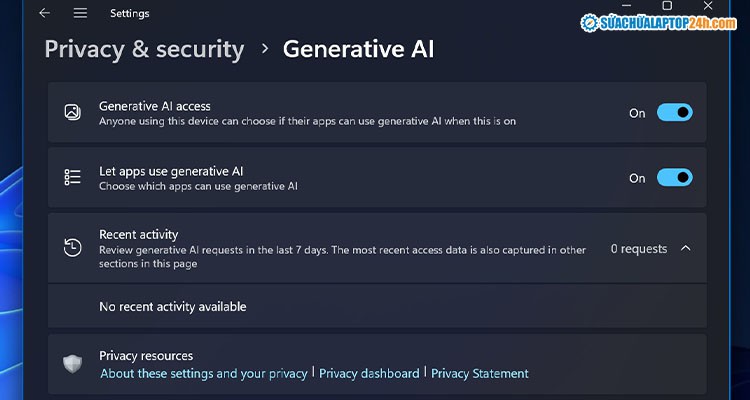Viewport: 750px width, 400px height.
Task: Click the Recent activity history icon
Action: tap(72, 248)
